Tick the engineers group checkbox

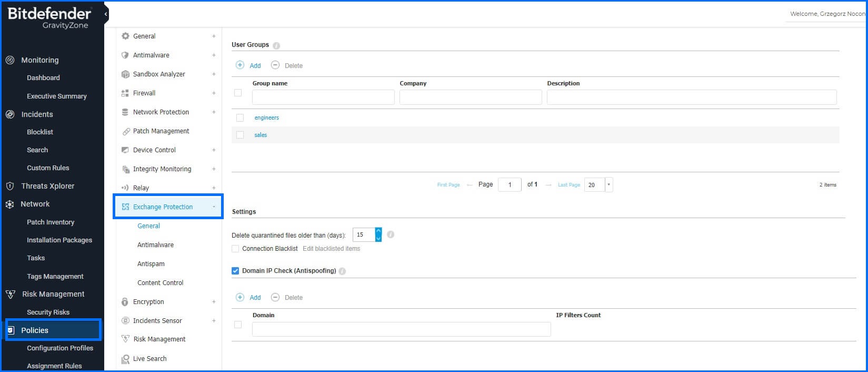[x=240, y=118]
